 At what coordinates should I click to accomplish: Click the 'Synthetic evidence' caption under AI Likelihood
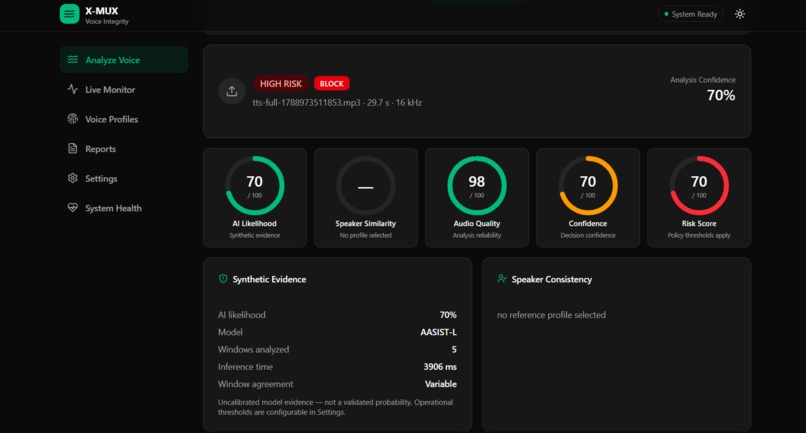[x=254, y=235]
